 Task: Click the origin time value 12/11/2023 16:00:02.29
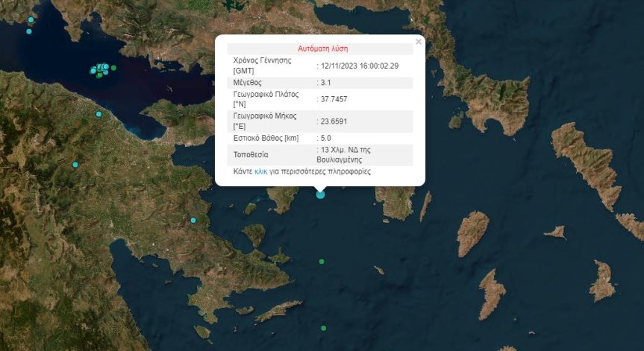359,66
